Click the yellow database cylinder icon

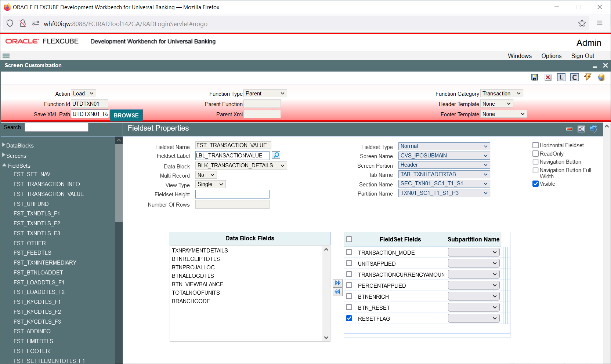[601, 77]
